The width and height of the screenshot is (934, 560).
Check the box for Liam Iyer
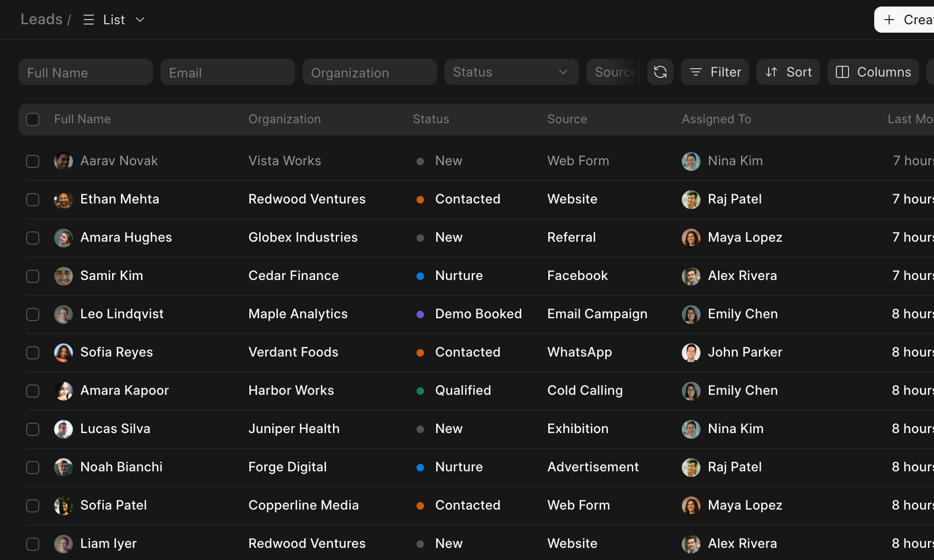(x=33, y=544)
